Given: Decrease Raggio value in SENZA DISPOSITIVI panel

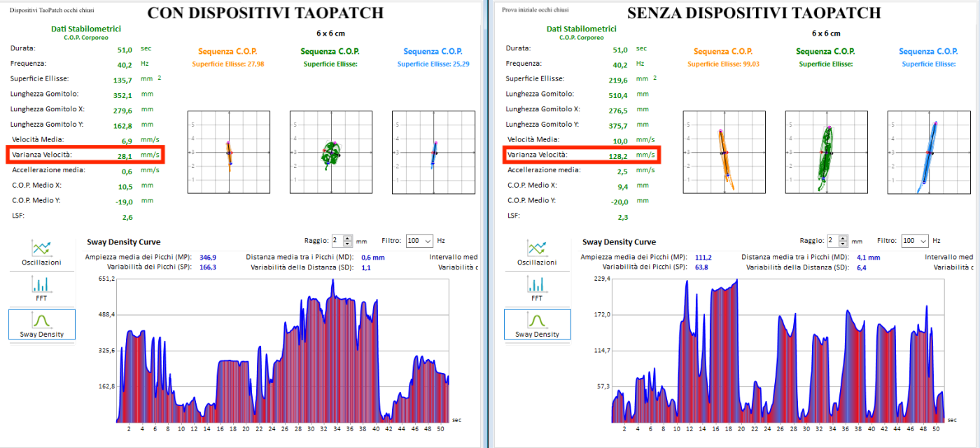Looking at the screenshot, I should click(844, 244).
